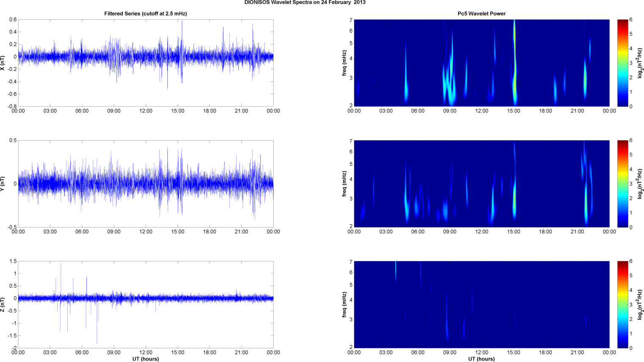
Task: Click the colorbar beside Y wavelet spectrogram
Action: 622,184
